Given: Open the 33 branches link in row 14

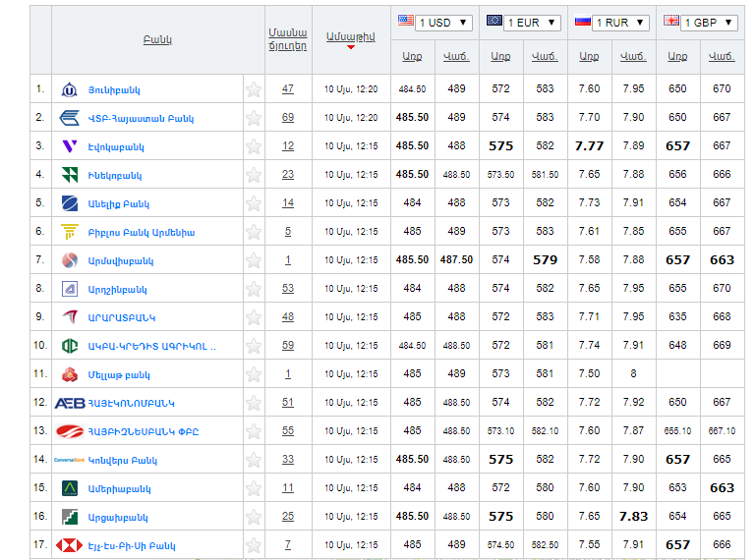Looking at the screenshot, I should point(288,459).
